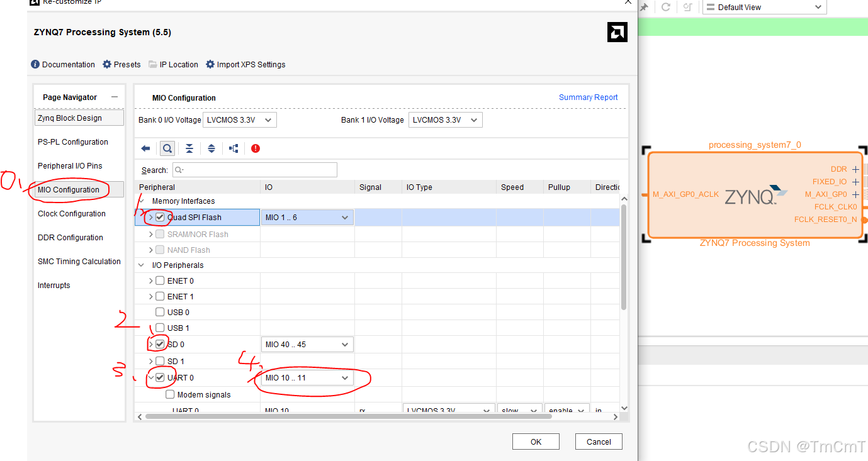Enable the SD 1 checkbox
Image resolution: width=868 pixels, height=461 pixels.
pyautogui.click(x=160, y=361)
